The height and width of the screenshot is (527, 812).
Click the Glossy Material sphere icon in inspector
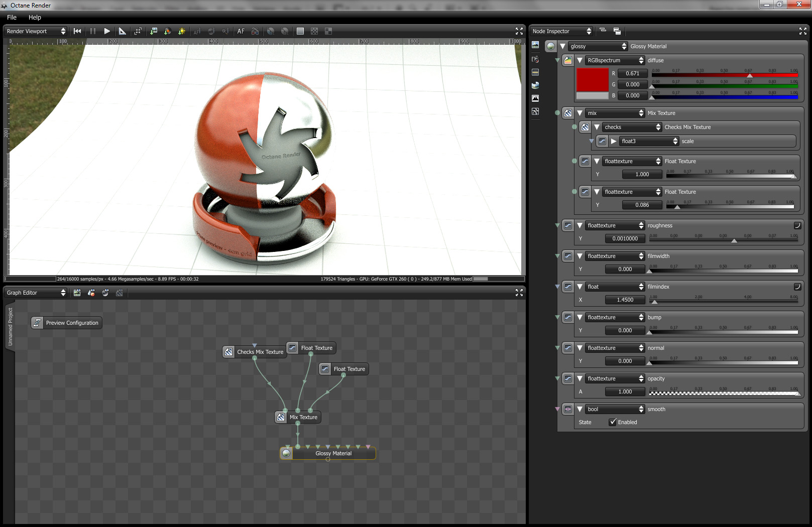pyautogui.click(x=551, y=46)
